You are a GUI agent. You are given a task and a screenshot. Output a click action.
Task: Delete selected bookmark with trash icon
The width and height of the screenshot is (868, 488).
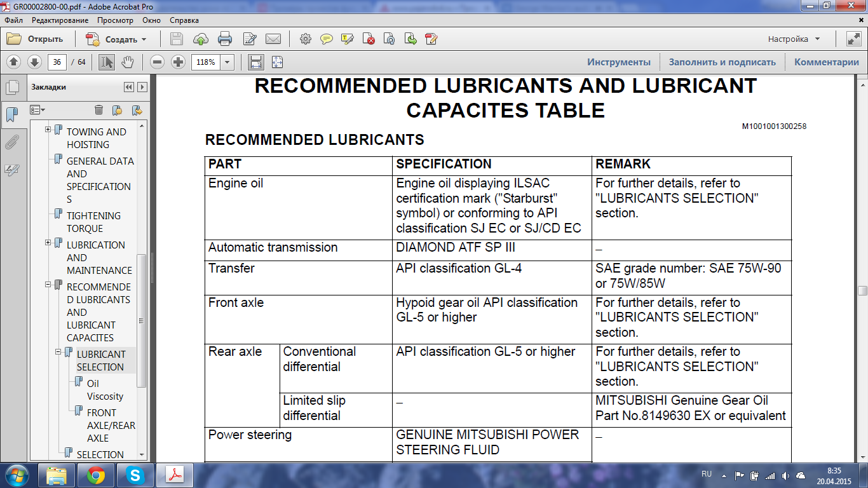pyautogui.click(x=98, y=110)
